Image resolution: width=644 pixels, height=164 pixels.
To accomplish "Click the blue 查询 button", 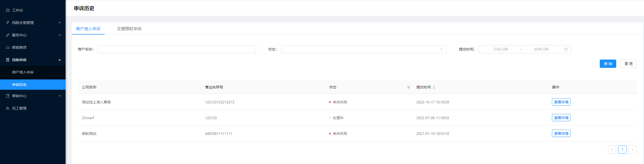I will pyautogui.click(x=608, y=64).
